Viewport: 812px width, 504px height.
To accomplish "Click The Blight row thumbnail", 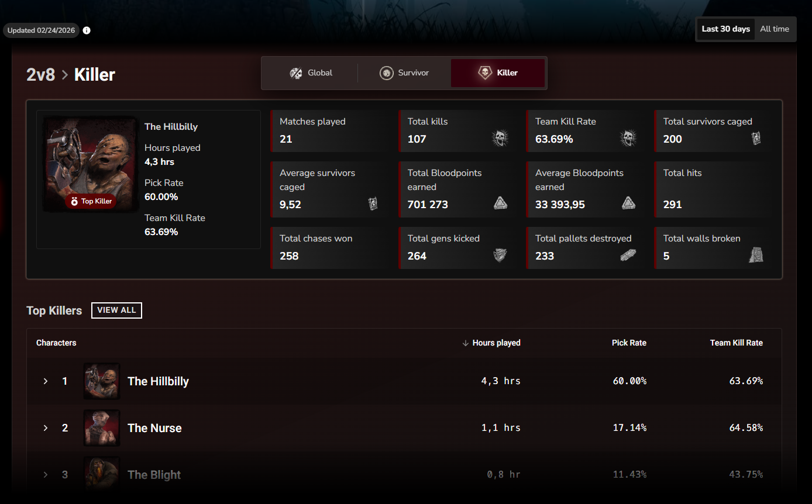I will [x=102, y=475].
